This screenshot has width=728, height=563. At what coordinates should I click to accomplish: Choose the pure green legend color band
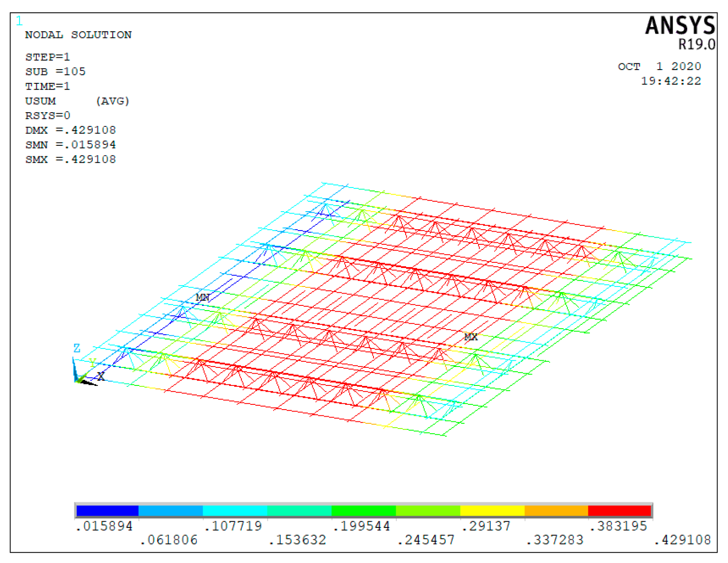[364, 510]
